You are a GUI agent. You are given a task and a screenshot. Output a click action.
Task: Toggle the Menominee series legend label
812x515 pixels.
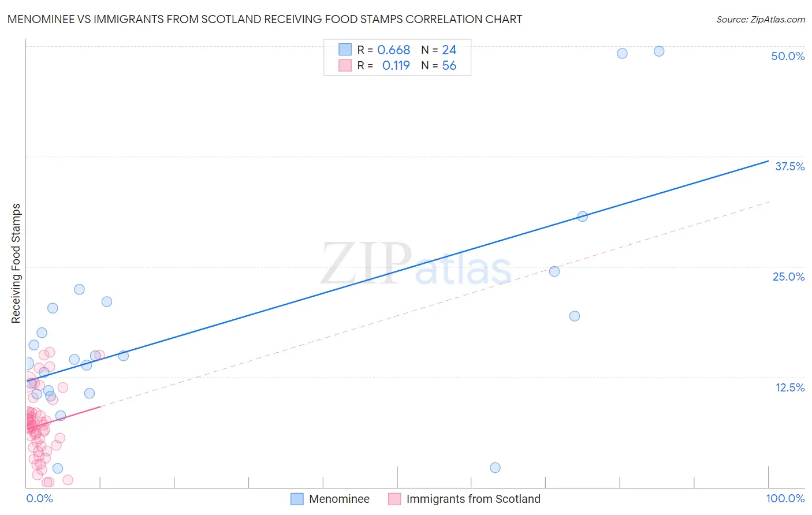click(339, 499)
